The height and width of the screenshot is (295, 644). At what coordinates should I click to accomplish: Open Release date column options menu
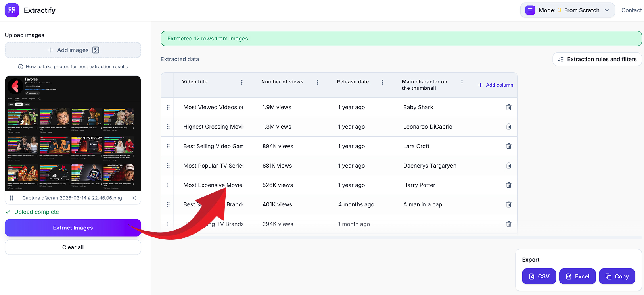coord(383,82)
